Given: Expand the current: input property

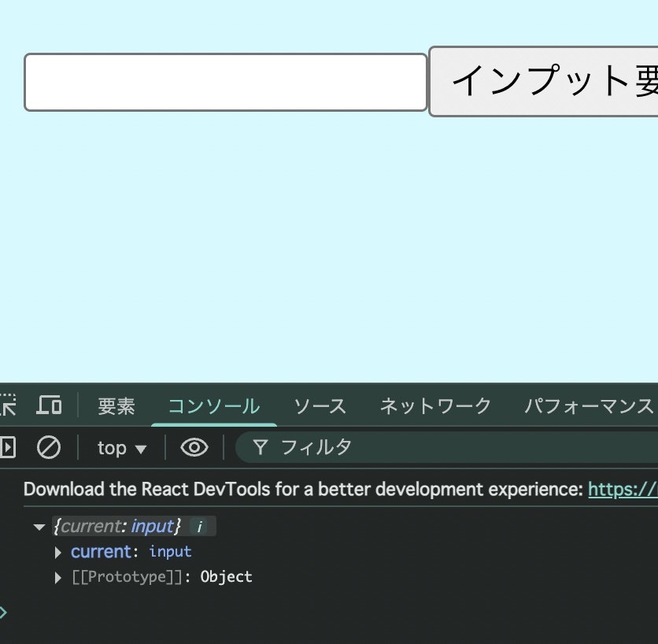Looking at the screenshot, I should click(x=58, y=553).
